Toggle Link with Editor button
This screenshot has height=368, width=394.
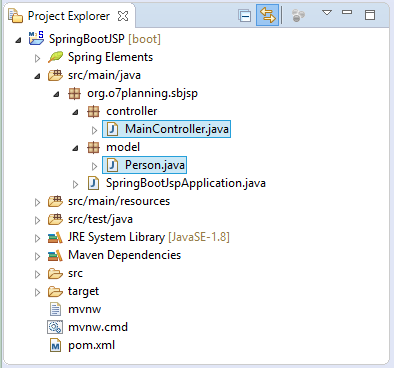tap(267, 15)
